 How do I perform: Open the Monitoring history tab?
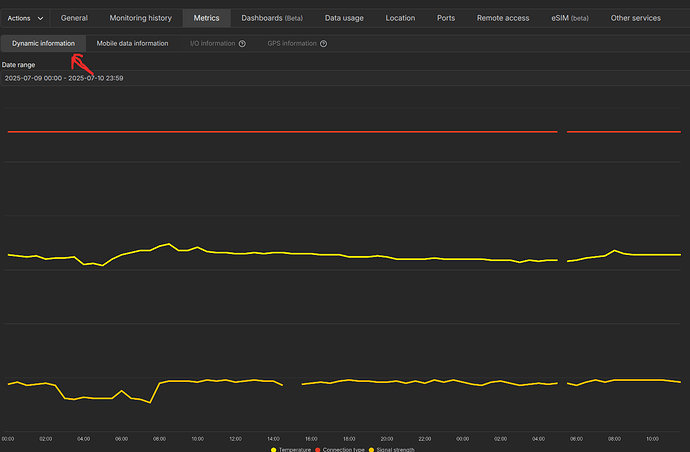(140, 18)
